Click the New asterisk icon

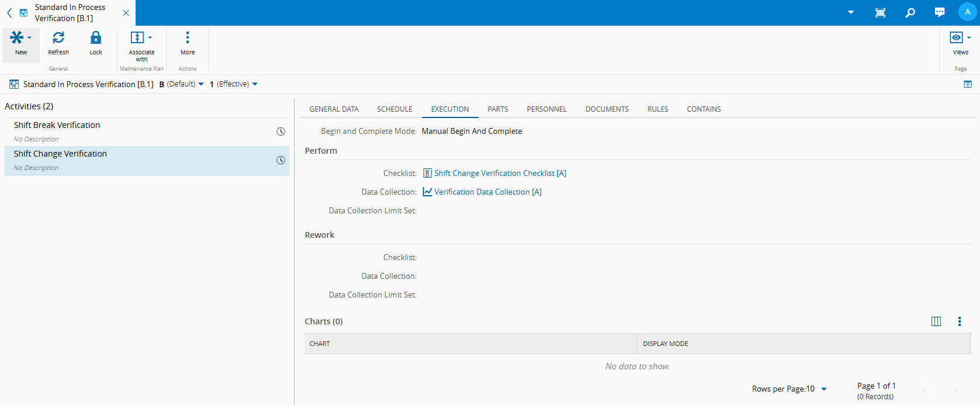17,38
